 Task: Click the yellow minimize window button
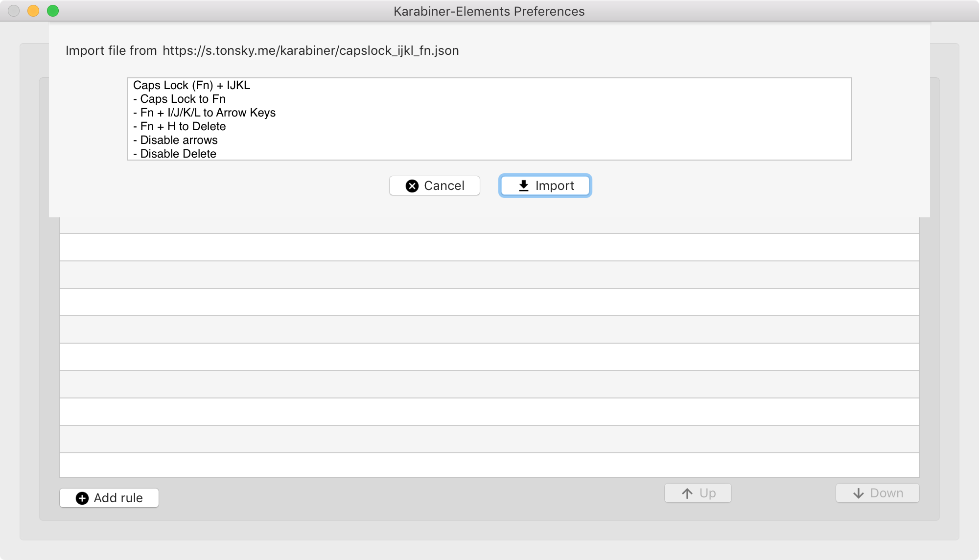point(33,11)
